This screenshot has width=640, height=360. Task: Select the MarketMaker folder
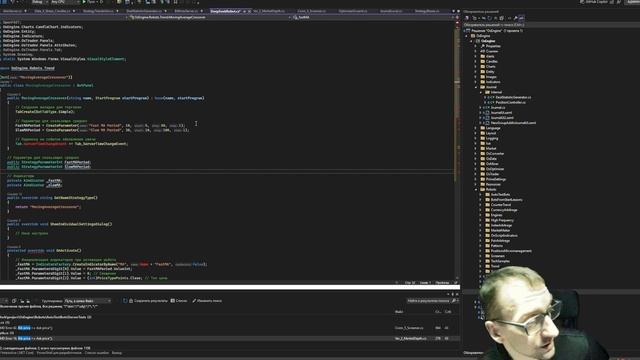coord(498,230)
